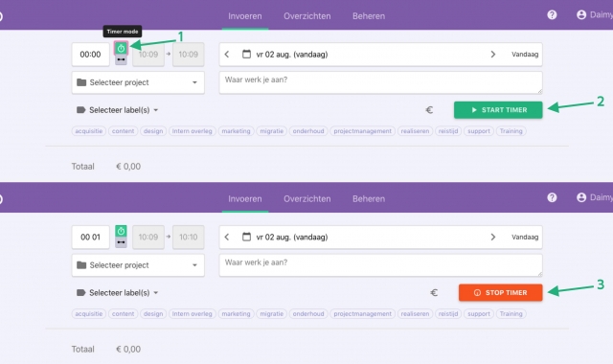Image resolution: width=613 pixels, height=364 pixels.
Task: Open calendar icon in lower date bar
Action: (x=246, y=237)
